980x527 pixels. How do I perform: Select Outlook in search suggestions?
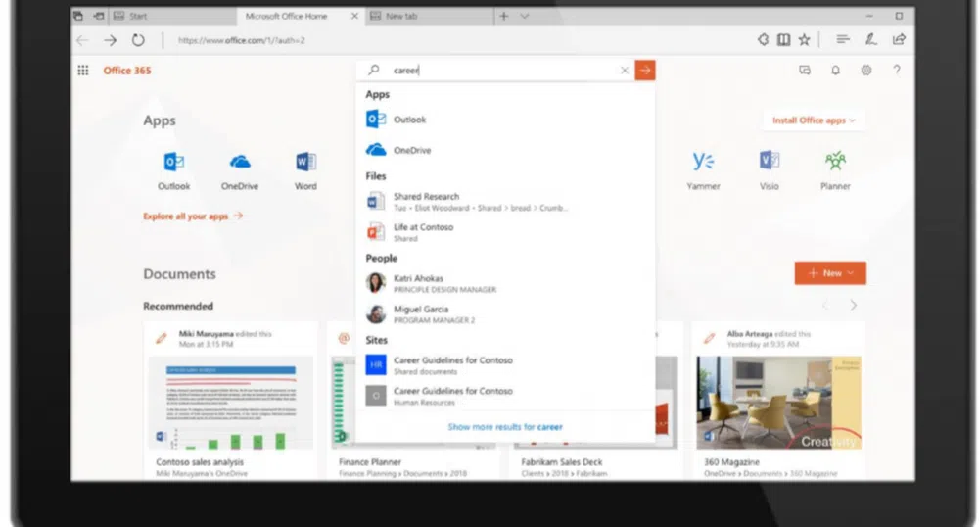pos(505,120)
